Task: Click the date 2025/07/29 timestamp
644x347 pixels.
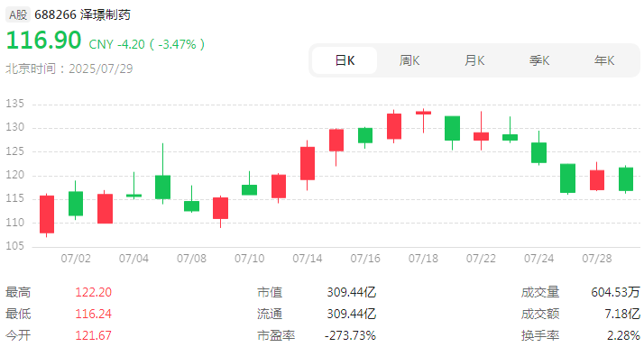Action: click(101, 68)
